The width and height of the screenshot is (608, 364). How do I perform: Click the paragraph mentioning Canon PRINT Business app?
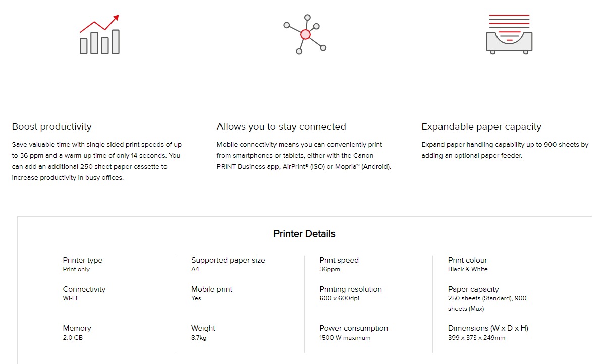304,156
